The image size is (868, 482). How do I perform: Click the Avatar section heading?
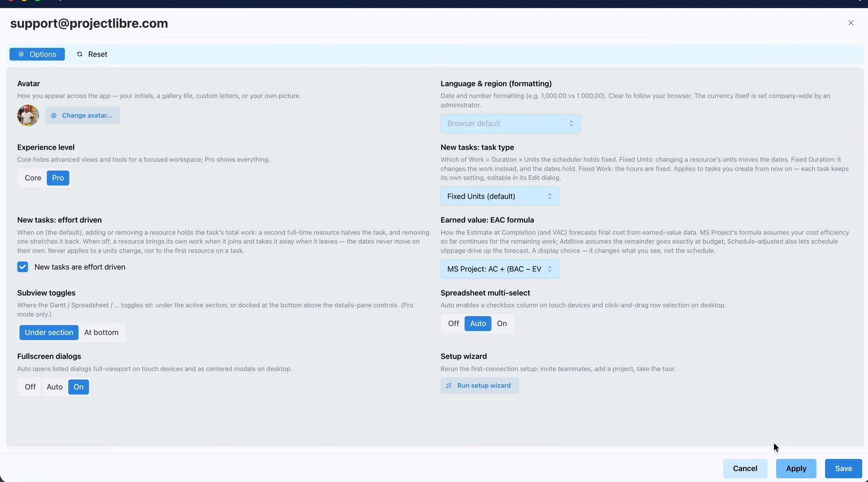[x=28, y=84]
